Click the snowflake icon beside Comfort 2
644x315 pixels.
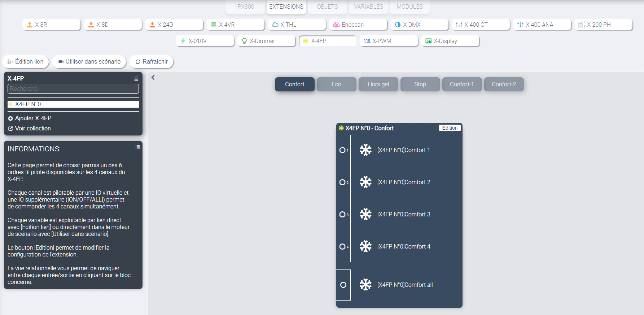click(365, 182)
